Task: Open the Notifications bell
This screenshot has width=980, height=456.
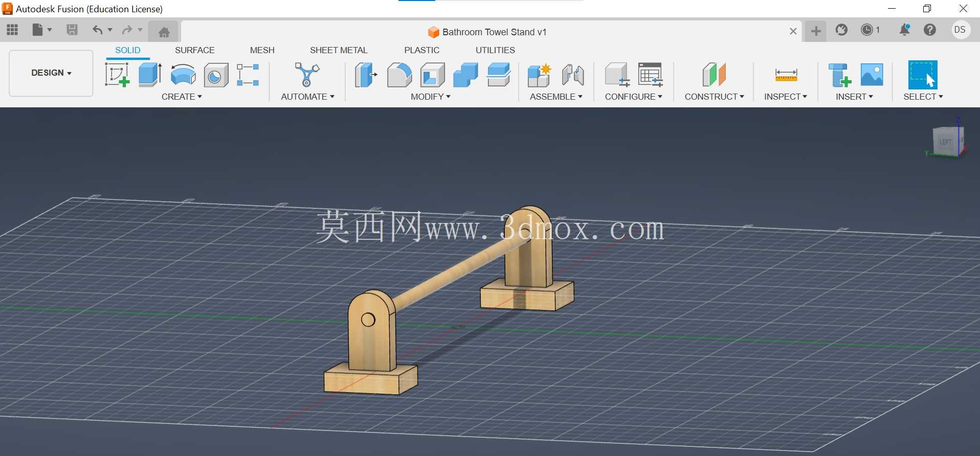Action: (904, 30)
